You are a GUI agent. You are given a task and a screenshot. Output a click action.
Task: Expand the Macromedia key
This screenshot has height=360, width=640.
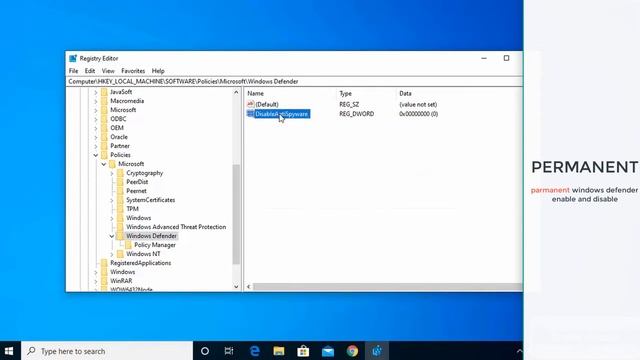[96, 101]
